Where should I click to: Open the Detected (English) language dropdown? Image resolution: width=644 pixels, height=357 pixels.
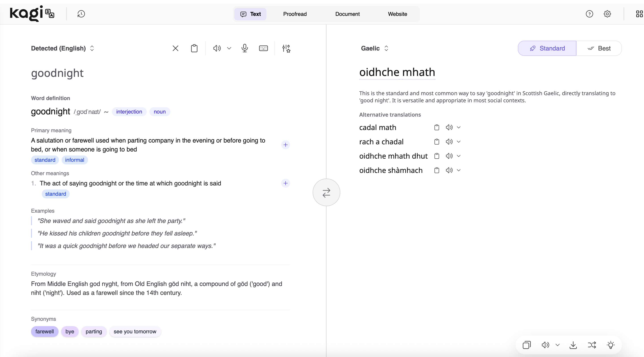tap(63, 48)
